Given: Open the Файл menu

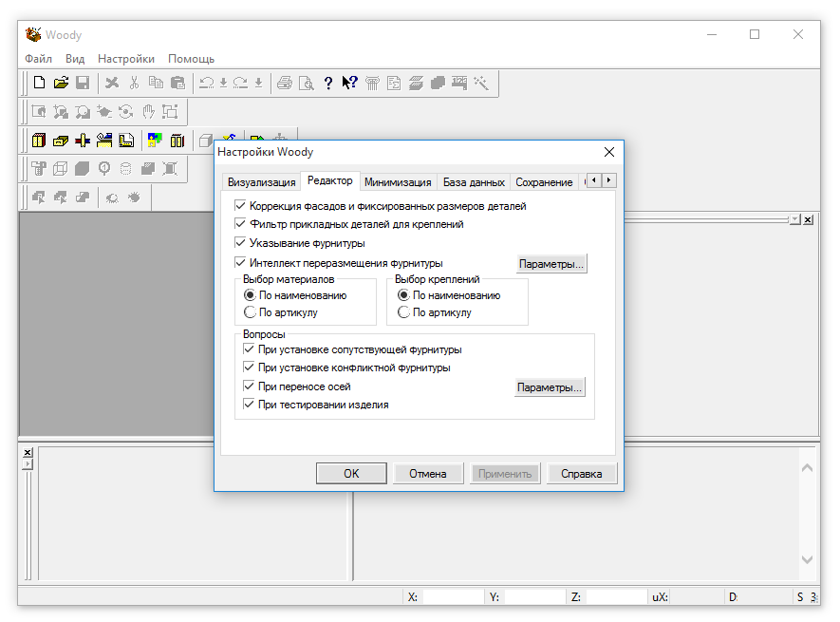Looking at the screenshot, I should (38, 59).
